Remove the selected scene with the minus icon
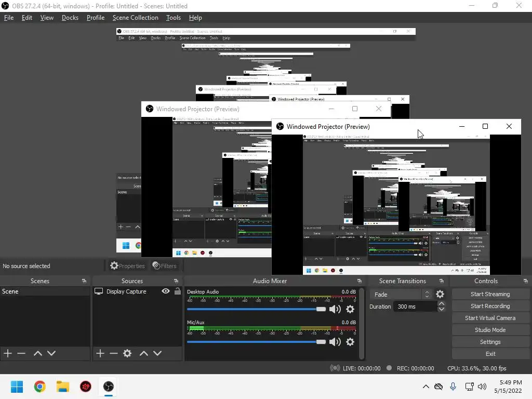This screenshot has width=532, height=399. (x=21, y=353)
